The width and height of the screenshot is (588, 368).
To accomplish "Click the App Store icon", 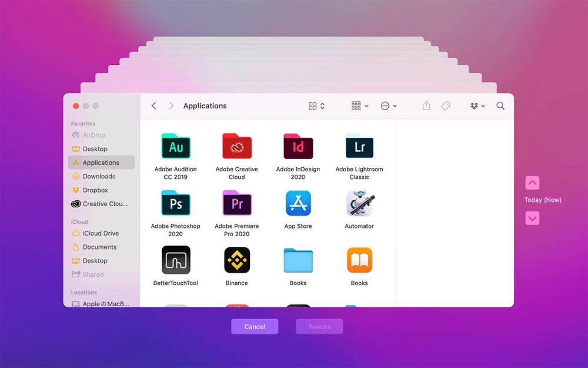I will (298, 203).
